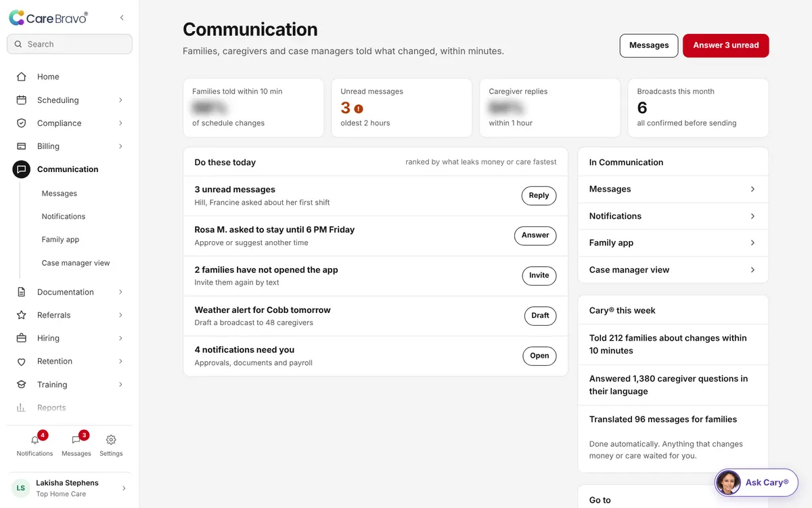Viewport: 812px width, 508px height.
Task: Click the Unread messages stat card
Action: (402, 108)
